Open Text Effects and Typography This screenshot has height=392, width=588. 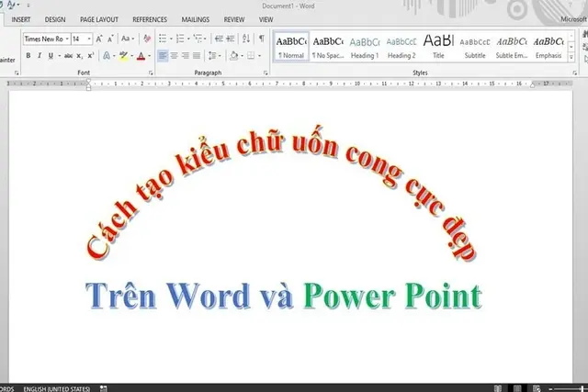point(107,56)
